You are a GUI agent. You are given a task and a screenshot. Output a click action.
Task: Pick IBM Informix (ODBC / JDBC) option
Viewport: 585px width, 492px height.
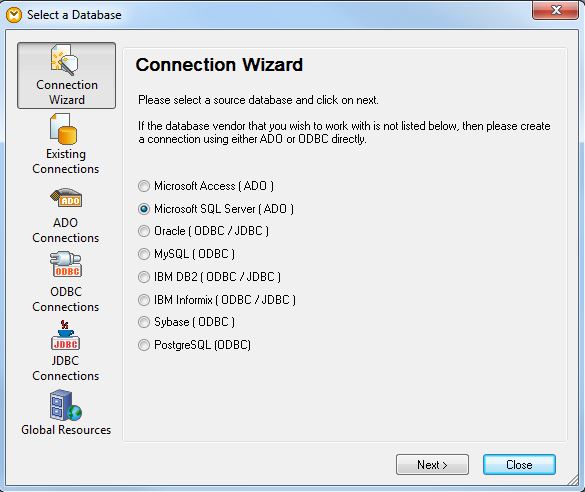[x=144, y=300]
